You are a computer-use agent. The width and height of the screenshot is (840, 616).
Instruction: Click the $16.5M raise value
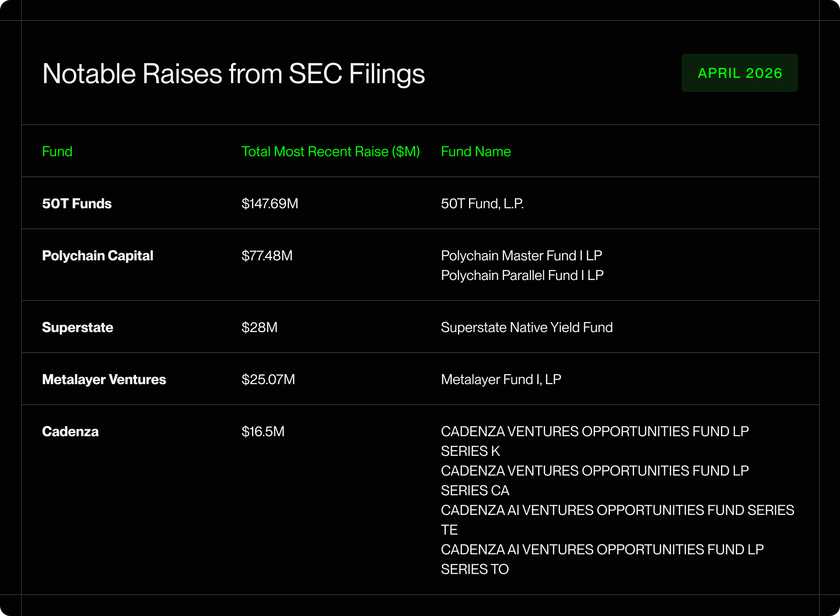tap(263, 431)
